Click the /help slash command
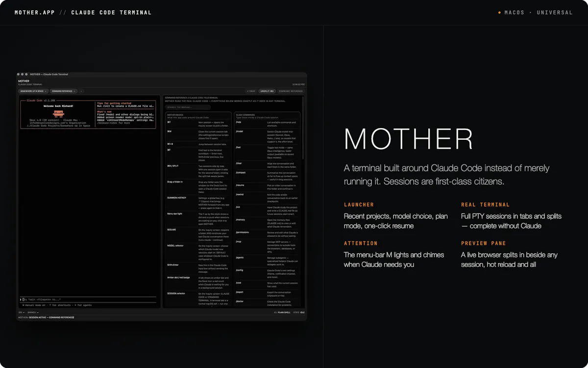The image size is (588, 368). (268, 124)
